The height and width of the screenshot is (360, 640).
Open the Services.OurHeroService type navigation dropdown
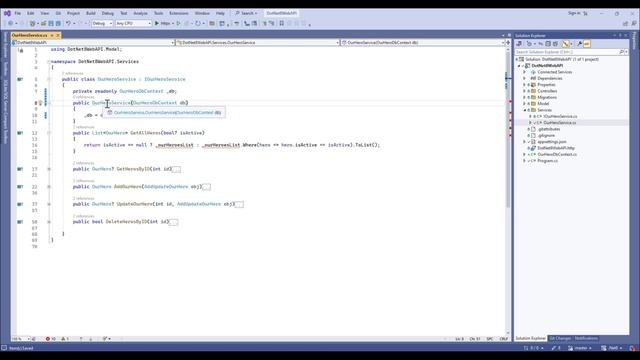click(x=258, y=42)
